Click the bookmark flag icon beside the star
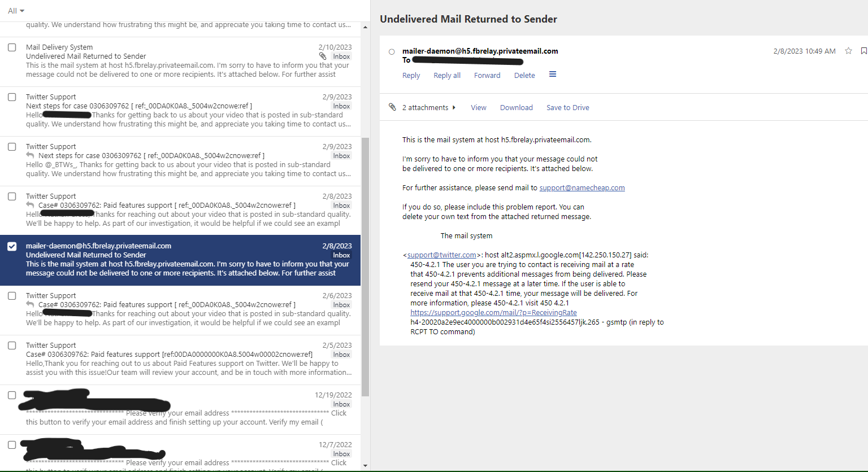868x472 pixels. 863,51
